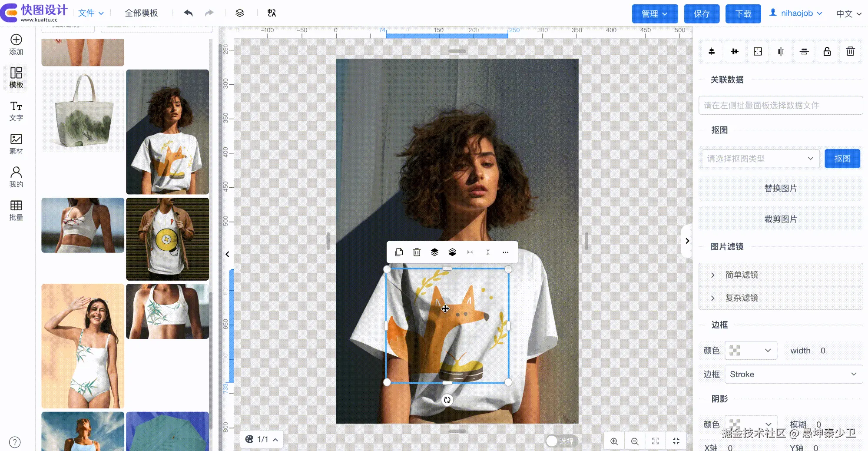The image size is (868, 451).
Task: Duplicate selected image using floating toolbar copy icon
Action: tap(399, 252)
